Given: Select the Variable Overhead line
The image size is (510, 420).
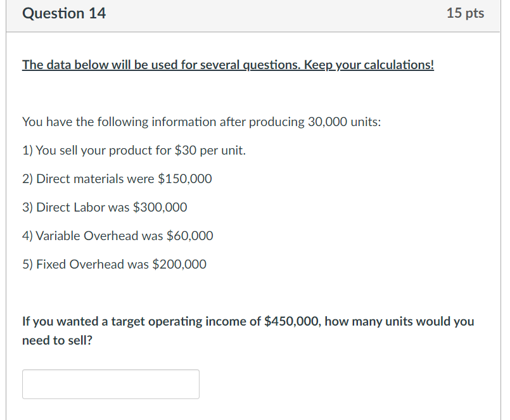Looking at the screenshot, I should point(117,235).
